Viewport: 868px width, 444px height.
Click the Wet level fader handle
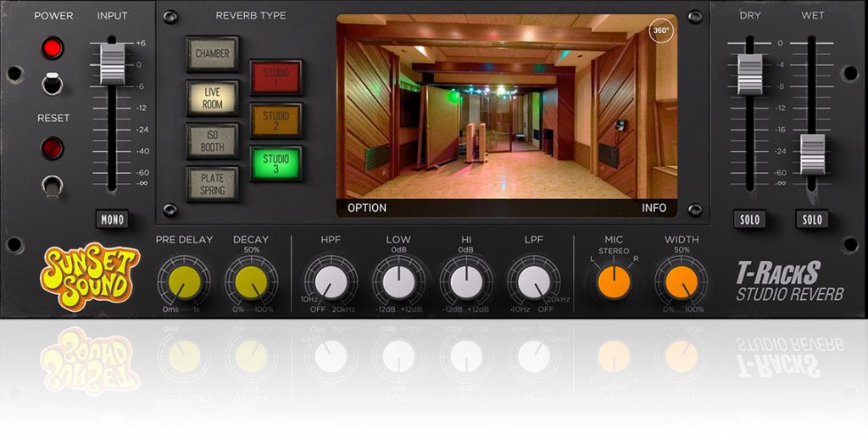[x=812, y=154]
